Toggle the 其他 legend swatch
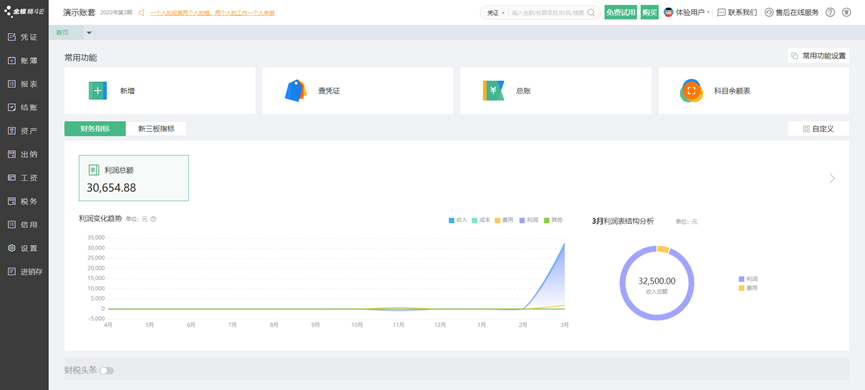This screenshot has width=865, height=390. [547, 220]
